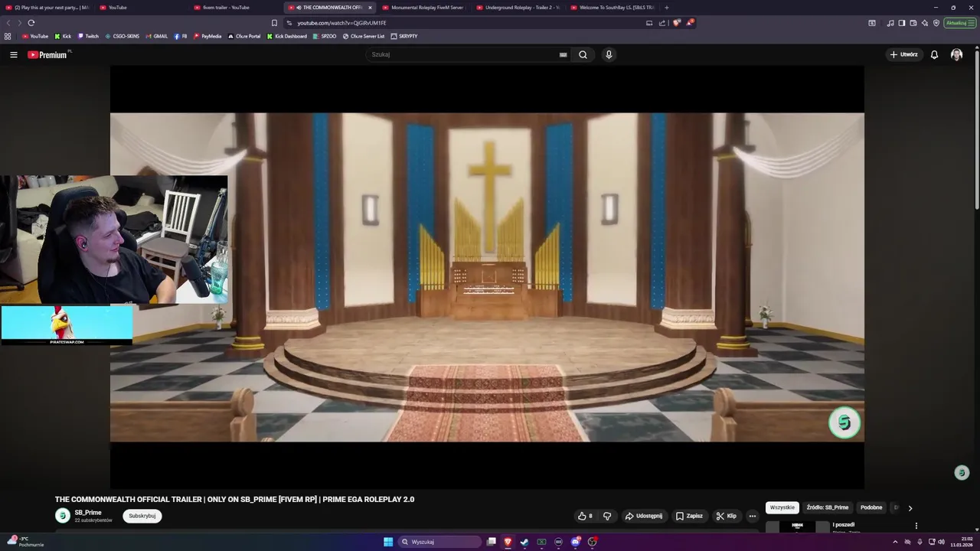Click the video player to pause
Image resolution: width=980 pixels, height=551 pixels.
pos(487,277)
